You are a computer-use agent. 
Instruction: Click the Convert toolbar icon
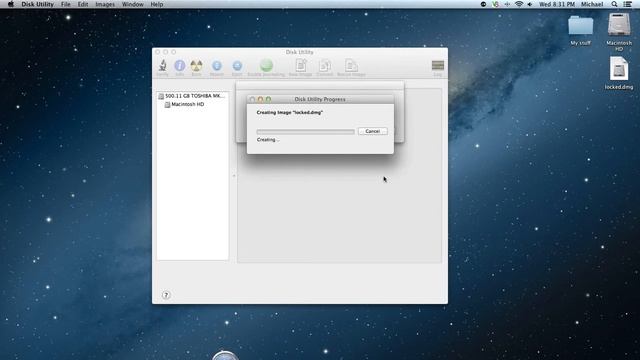pyautogui.click(x=325, y=65)
